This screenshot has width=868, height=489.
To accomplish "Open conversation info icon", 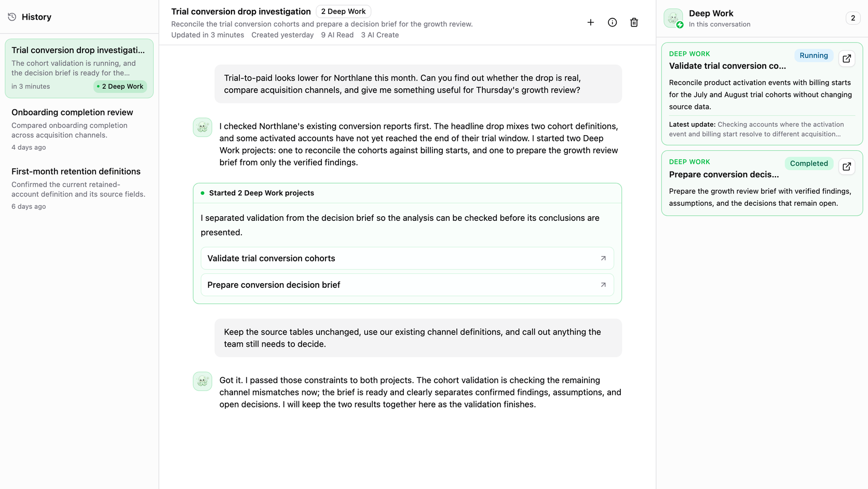I will [612, 22].
